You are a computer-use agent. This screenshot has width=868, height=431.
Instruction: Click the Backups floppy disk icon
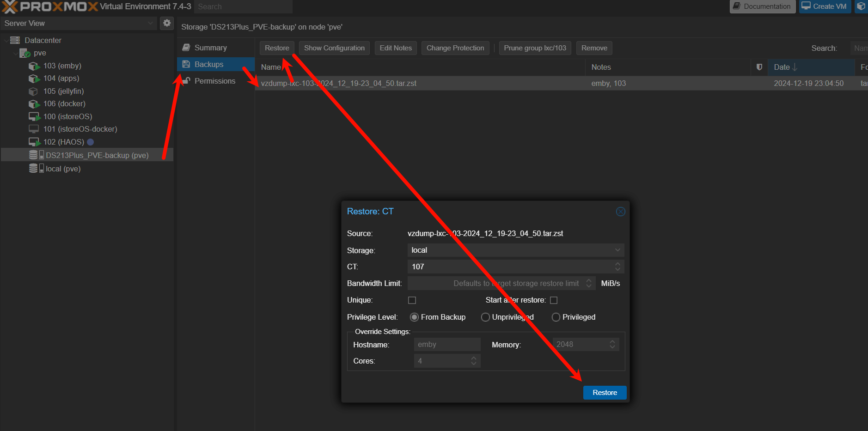point(186,64)
